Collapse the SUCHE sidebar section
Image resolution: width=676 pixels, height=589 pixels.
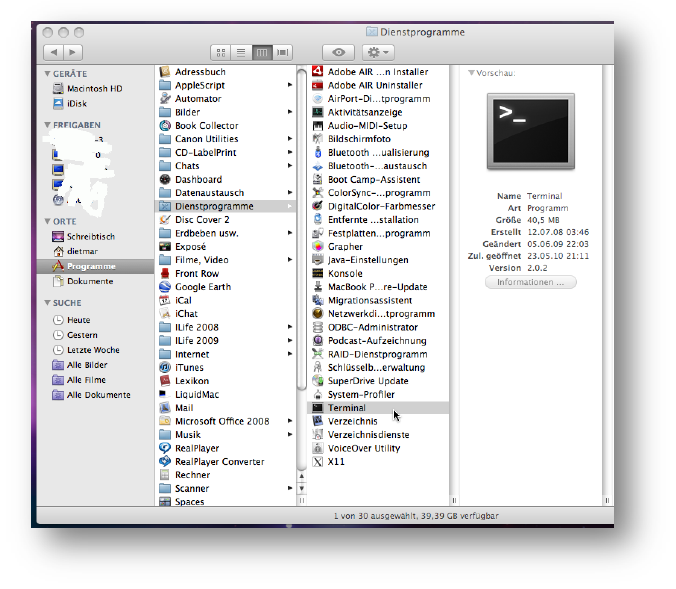pos(47,303)
